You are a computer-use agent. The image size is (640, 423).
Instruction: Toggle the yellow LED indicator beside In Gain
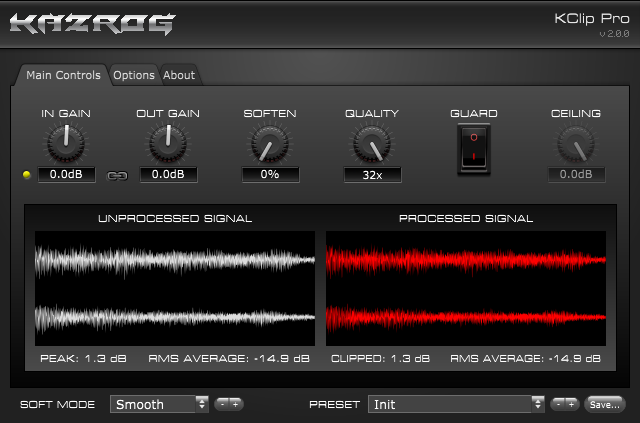(x=27, y=175)
